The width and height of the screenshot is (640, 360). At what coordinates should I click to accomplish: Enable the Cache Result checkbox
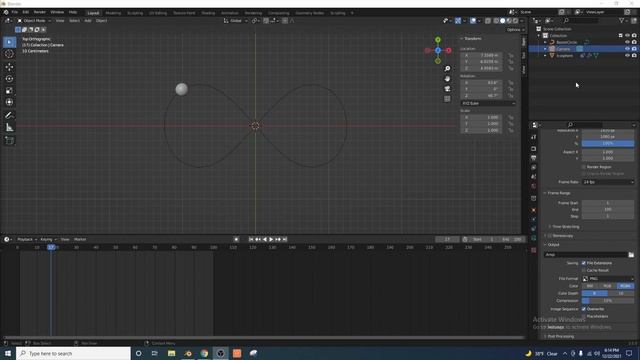click(x=584, y=270)
